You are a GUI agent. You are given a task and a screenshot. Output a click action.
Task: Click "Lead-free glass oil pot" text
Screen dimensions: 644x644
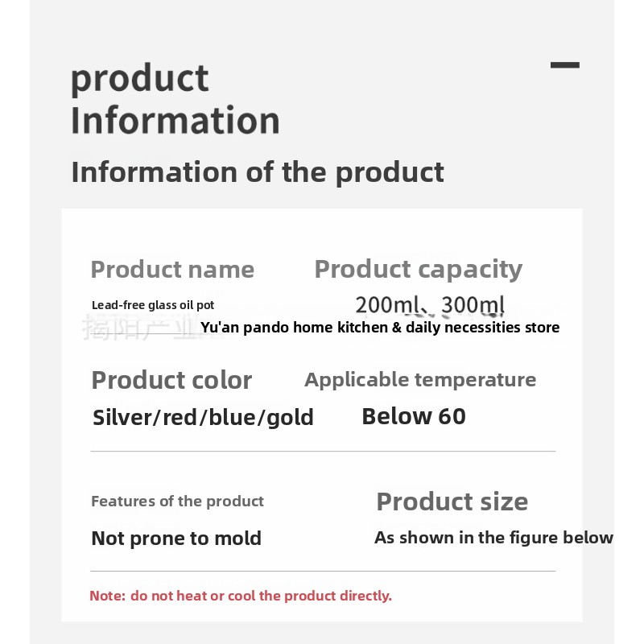(x=153, y=305)
